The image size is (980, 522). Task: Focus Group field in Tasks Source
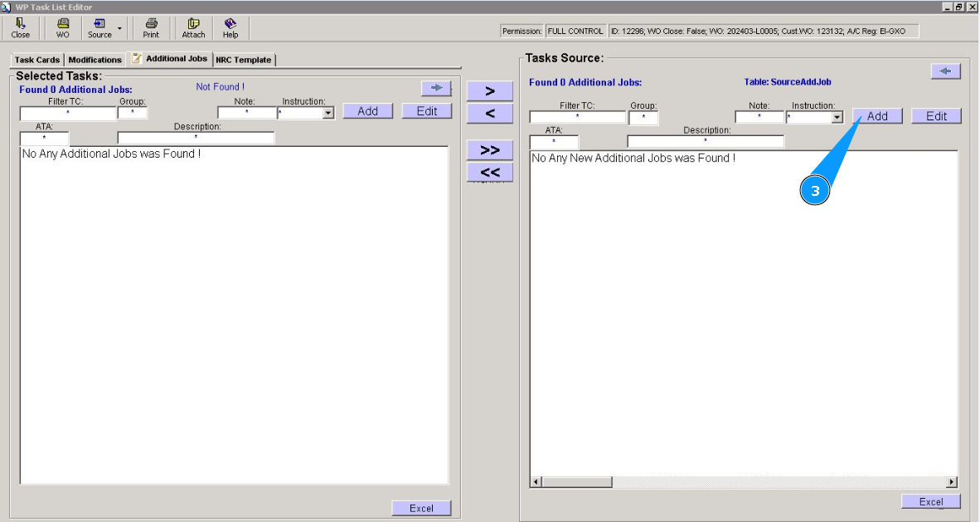coord(643,118)
